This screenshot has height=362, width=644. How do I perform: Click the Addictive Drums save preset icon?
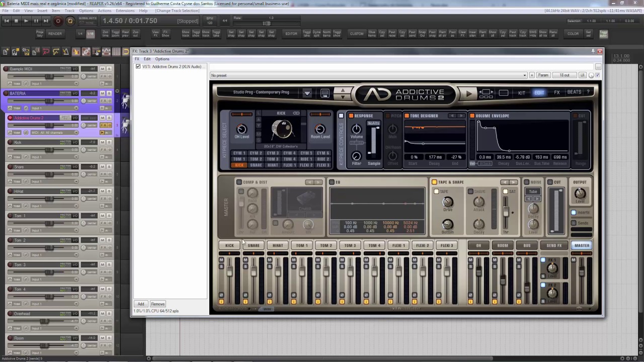point(325,93)
